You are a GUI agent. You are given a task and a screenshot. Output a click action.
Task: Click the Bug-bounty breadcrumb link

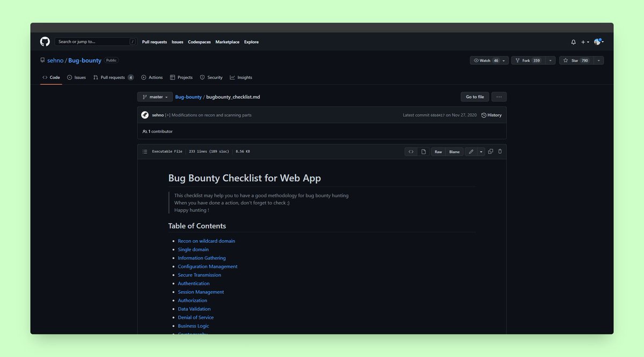coord(188,97)
